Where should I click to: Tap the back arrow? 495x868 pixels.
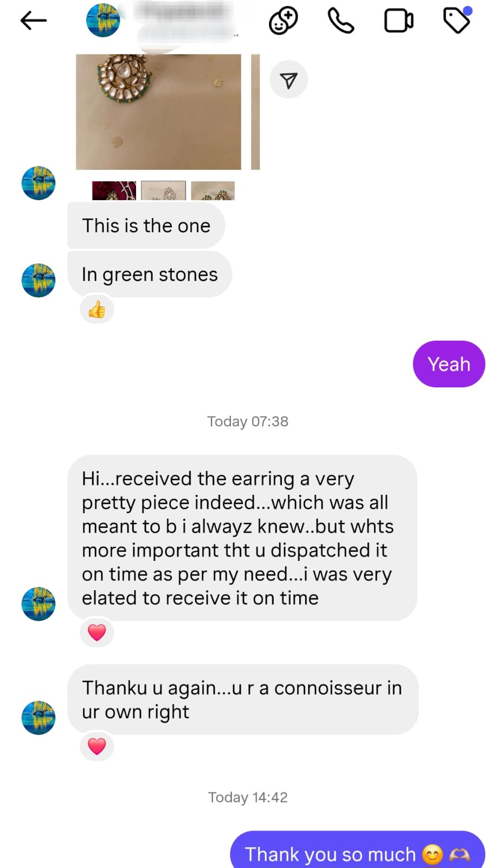[34, 21]
